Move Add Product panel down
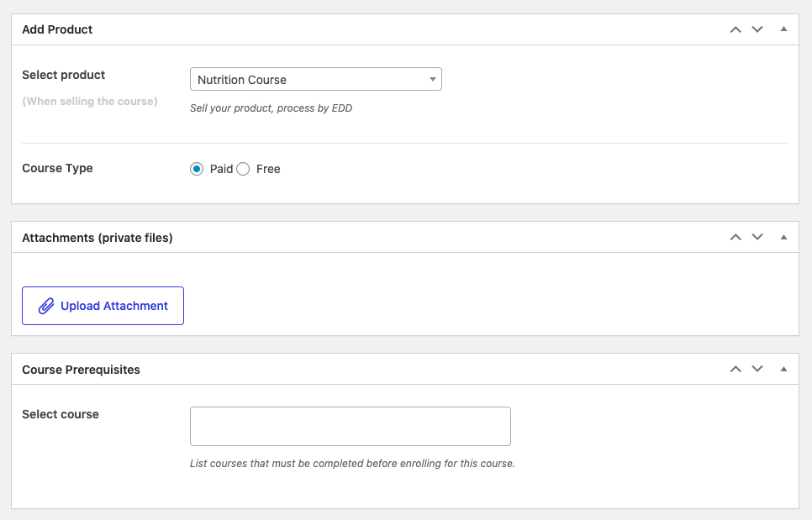The width and height of the screenshot is (812, 520). click(757, 29)
